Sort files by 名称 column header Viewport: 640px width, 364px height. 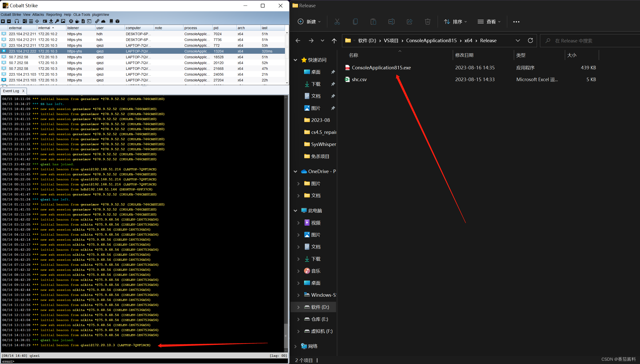400,55
